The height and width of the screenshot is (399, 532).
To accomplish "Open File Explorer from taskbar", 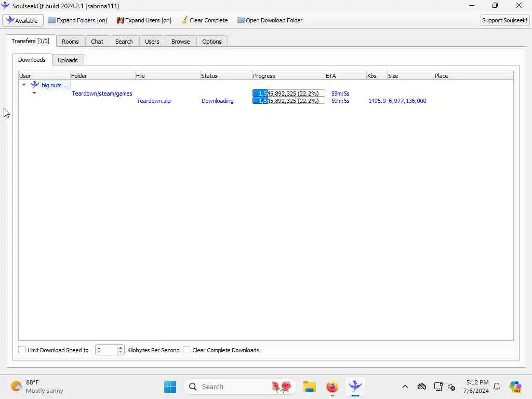I will pyautogui.click(x=310, y=387).
